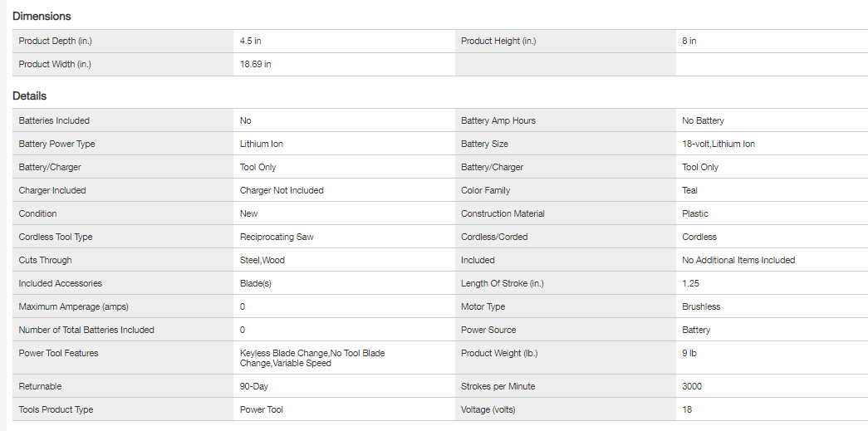Click the 18-volt,Lithium Ion battery size value
Viewport: 868px width, 431px height.
tap(718, 144)
